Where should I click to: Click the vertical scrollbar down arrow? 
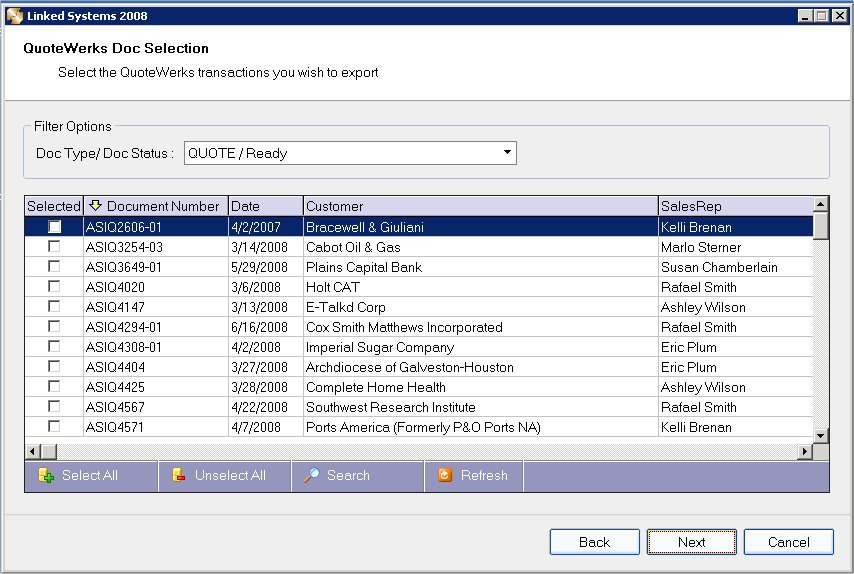click(x=821, y=435)
